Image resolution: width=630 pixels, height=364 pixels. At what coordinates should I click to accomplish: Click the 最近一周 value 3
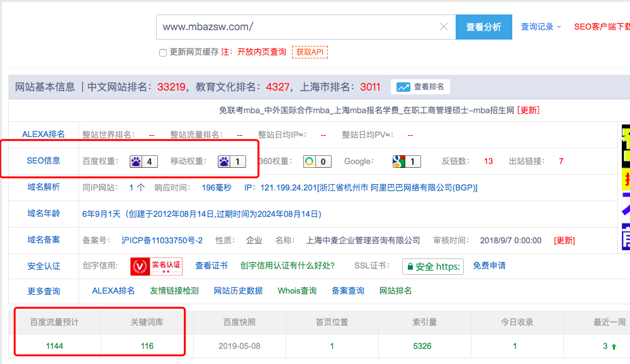pos(605,346)
